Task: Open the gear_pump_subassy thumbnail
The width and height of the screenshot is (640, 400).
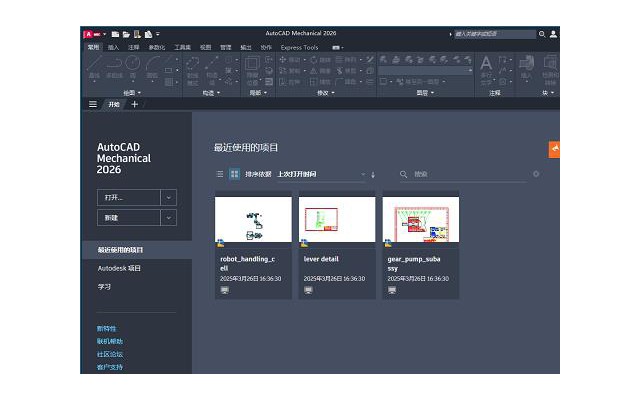Action: click(x=421, y=220)
